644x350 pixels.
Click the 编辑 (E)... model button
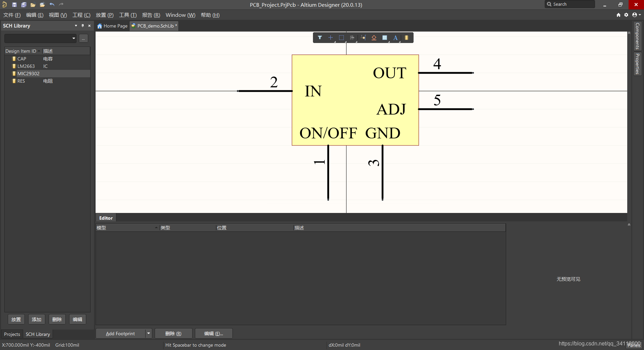pos(214,334)
